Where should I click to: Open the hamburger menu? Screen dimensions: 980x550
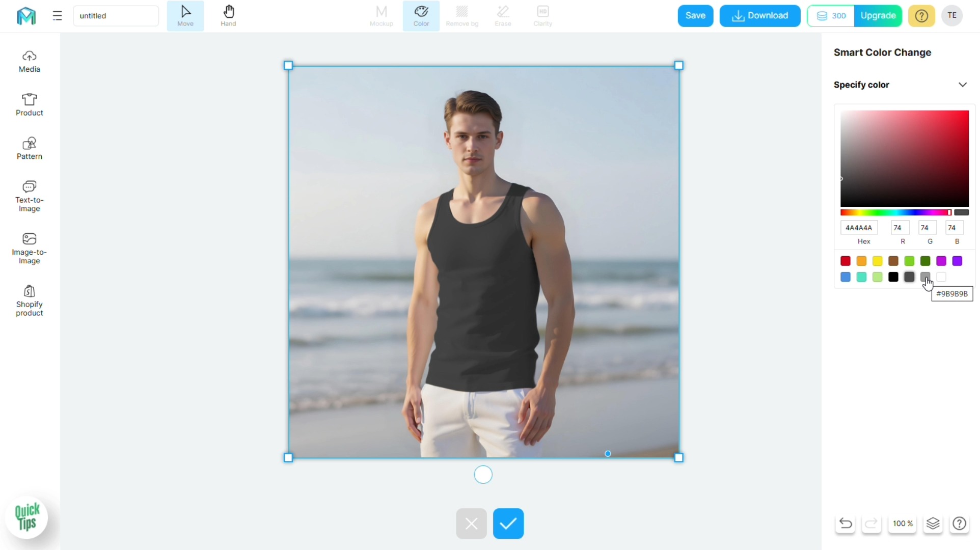(x=57, y=16)
